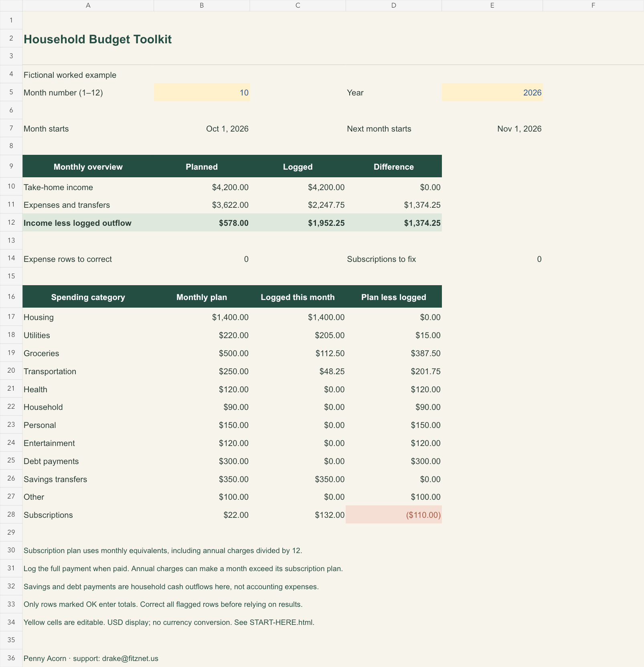Select Savings transfers logged $350.00
Viewport: 644px width, 667px height.
click(298, 479)
